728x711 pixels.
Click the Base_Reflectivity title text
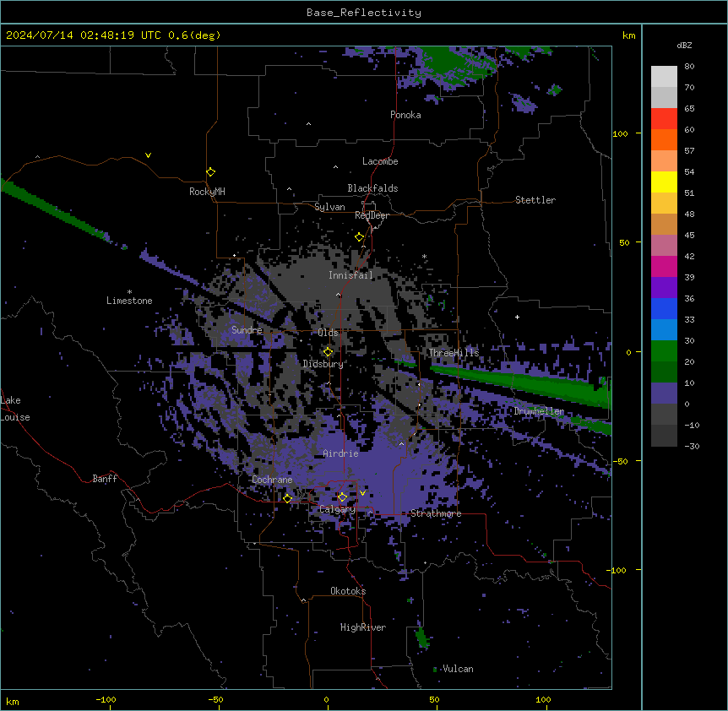click(364, 13)
